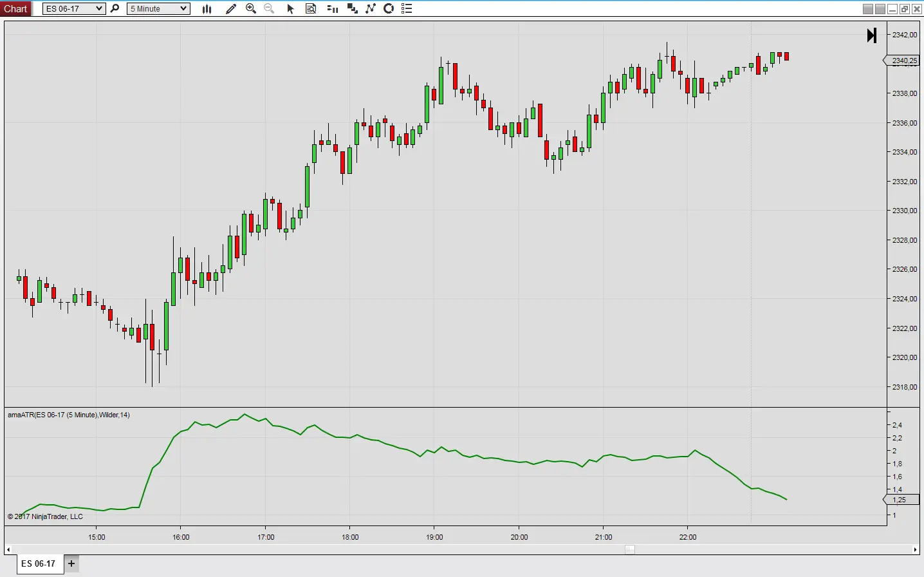Viewport: 924px width, 577px height.
Task: Open the properties list icon
Action: (407, 8)
